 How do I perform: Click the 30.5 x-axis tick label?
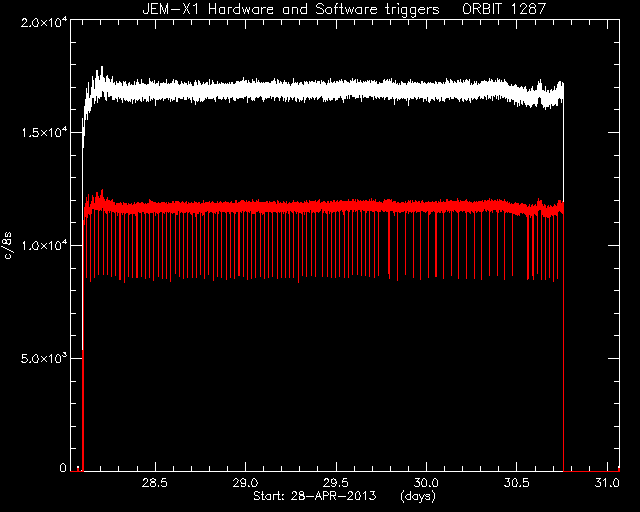point(517,483)
